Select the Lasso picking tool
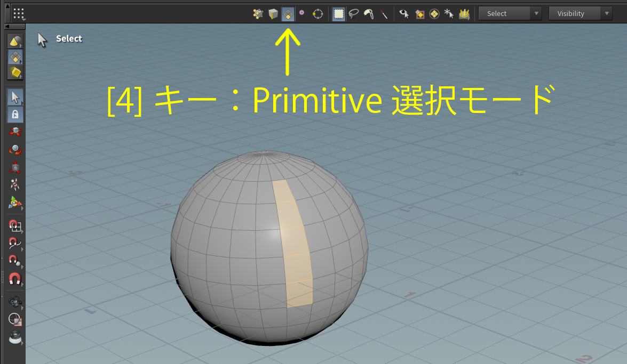 click(x=353, y=14)
